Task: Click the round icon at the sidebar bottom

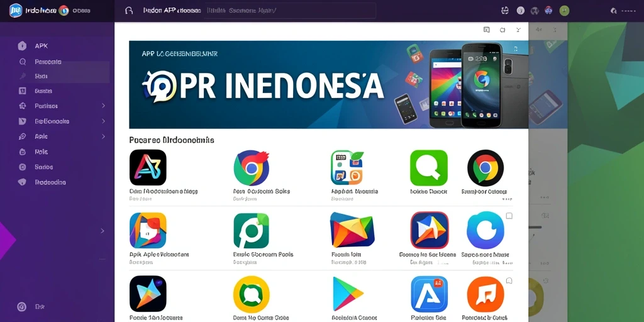Action: (22, 306)
